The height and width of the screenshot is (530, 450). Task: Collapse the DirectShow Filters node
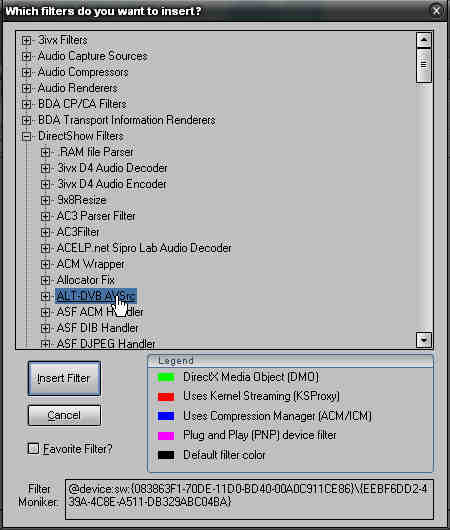[x=26, y=136]
